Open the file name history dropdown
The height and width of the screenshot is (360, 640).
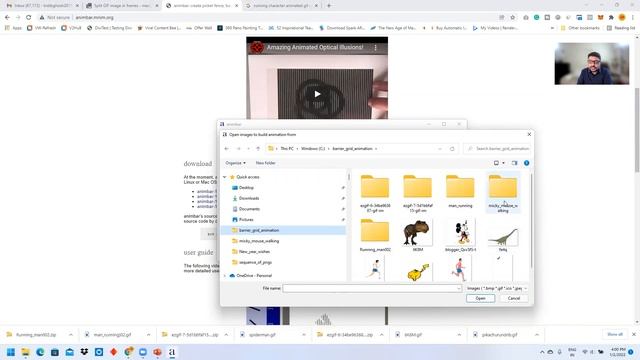(x=458, y=289)
